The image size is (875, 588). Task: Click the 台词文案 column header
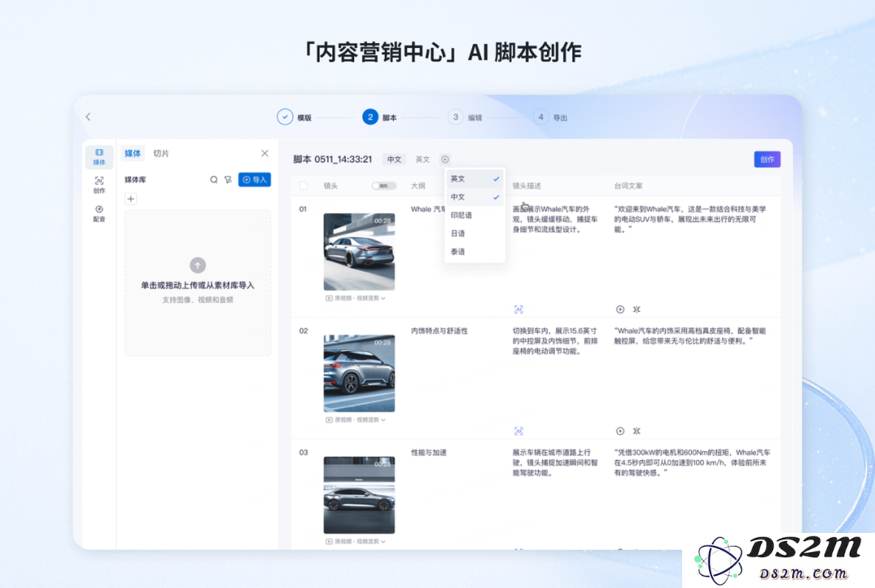coord(629,185)
